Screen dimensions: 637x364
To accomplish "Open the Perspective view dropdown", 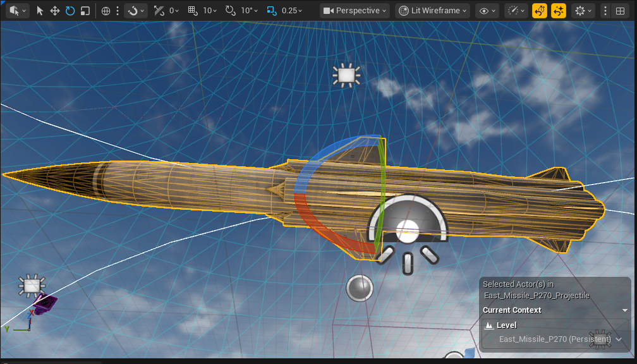I will (354, 10).
